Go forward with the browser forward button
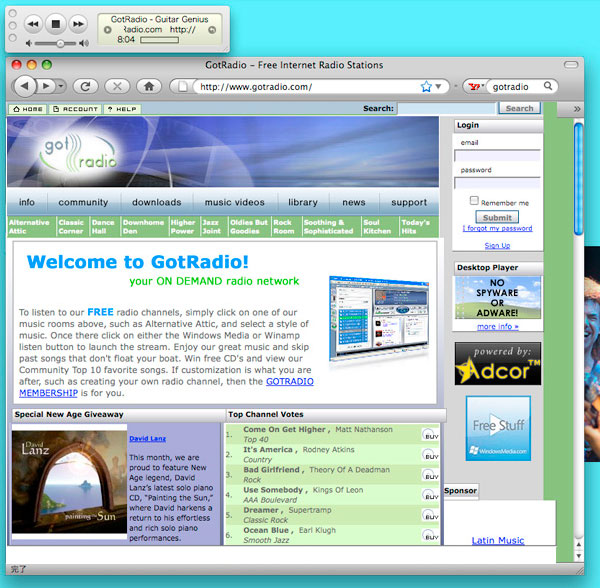 click(x=46, y=86)
